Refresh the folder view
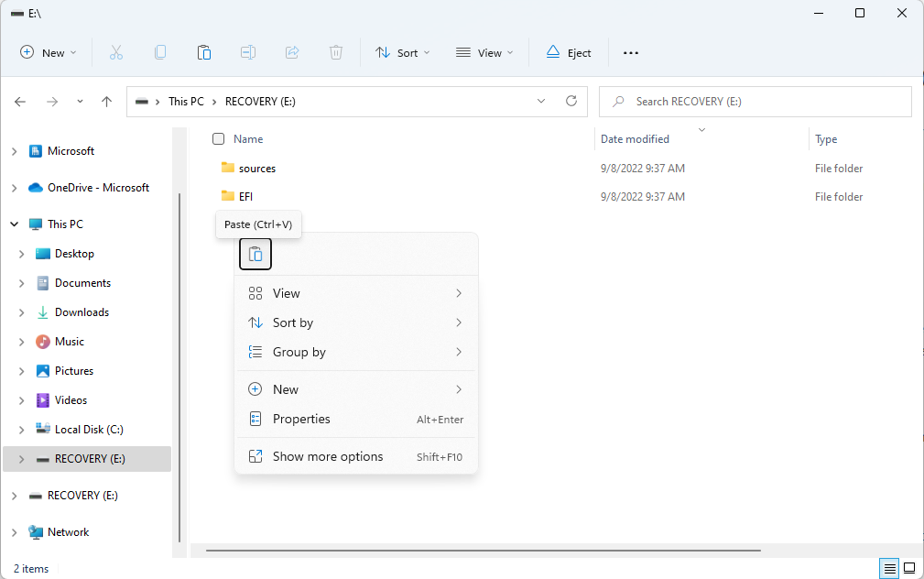Image resolution: width=924 pixels, height=579 pixels. click(571, 101)
